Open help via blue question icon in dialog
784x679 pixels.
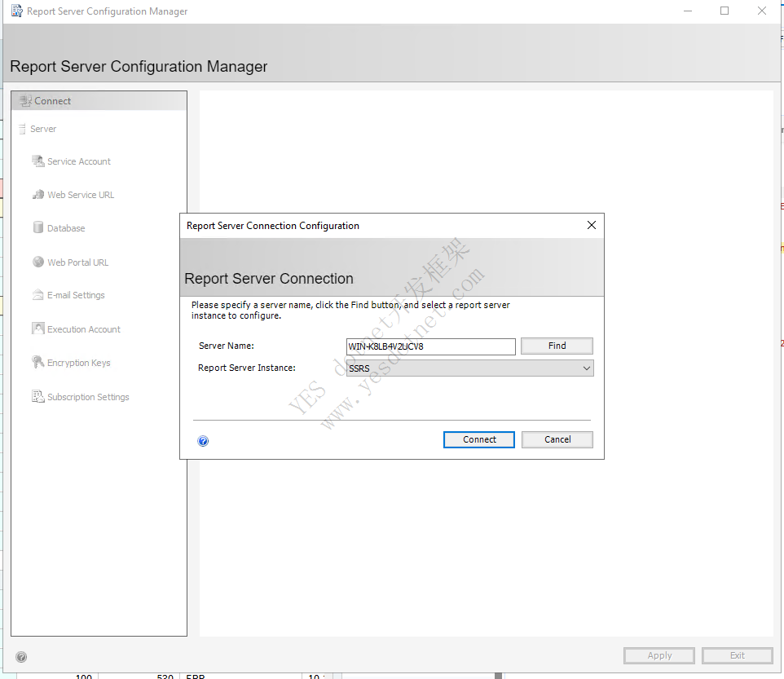[x=203, y=441]
